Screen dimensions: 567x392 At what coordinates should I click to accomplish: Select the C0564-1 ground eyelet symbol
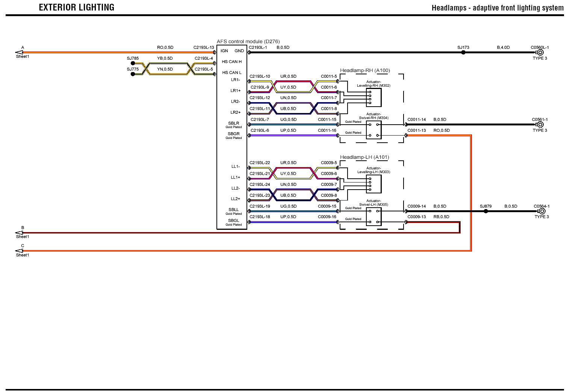pos(541,211)
